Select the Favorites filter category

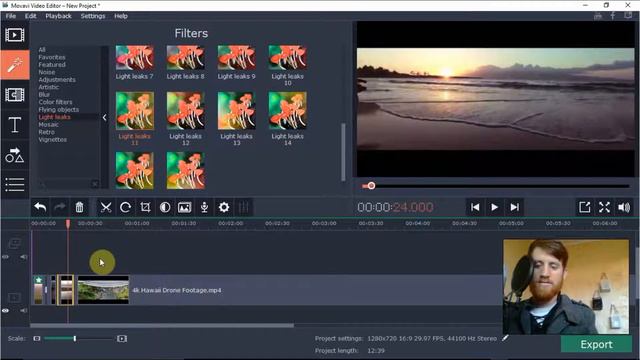coord(52,57)
